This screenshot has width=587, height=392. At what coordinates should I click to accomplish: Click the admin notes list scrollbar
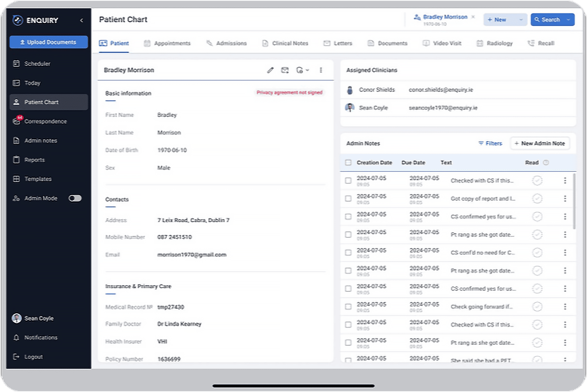pyautogui.click(x=574, y=201)
